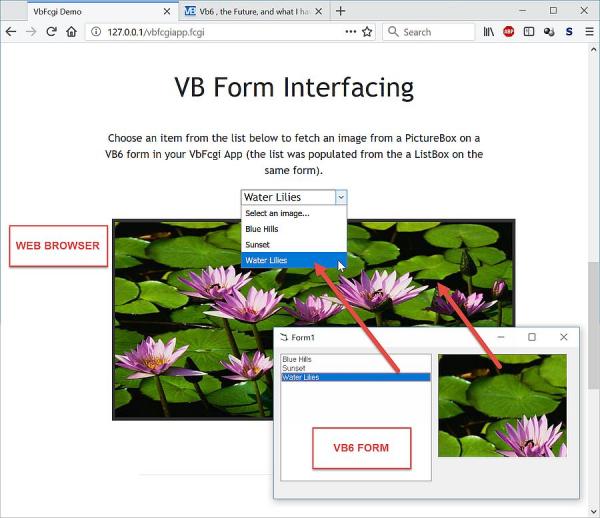Click the 'VB Form Interfacing' heading

(x=294, y=87)
